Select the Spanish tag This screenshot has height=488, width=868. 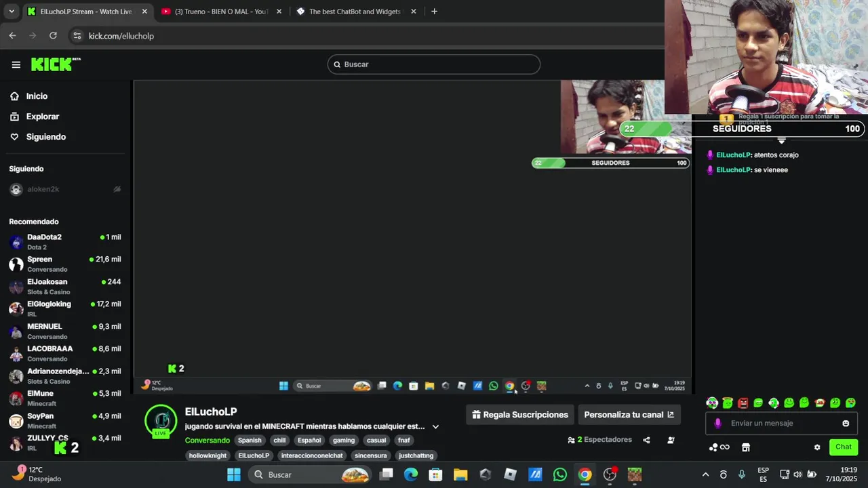(250, 440)
